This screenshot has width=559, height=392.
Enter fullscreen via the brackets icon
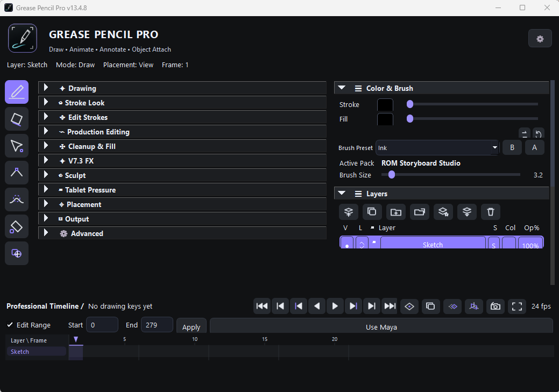pyautogui.click(x=517, y=306)
